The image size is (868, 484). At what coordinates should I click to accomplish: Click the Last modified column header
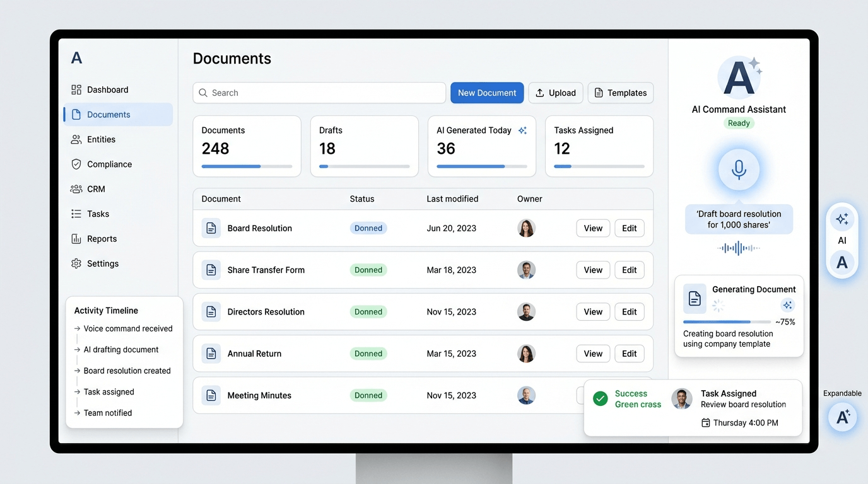[x=452, y=199]
